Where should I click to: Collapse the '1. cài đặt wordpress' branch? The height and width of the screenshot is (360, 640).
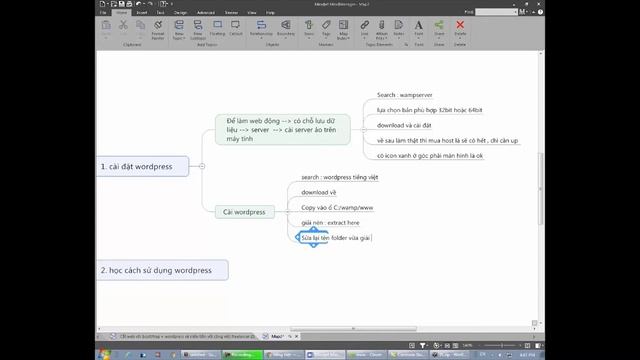[x=202, y=166]
